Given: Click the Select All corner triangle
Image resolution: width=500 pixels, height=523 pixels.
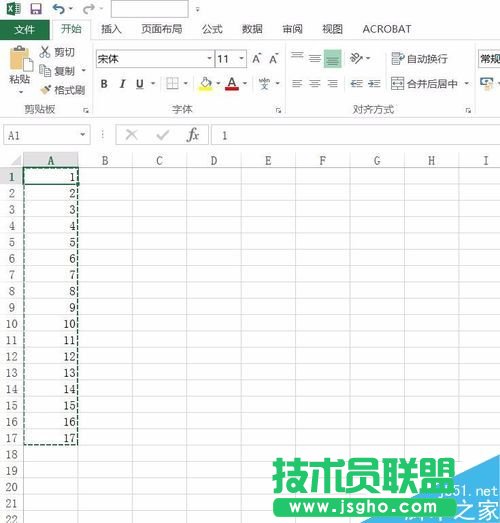Looking at the screenshot, I should point(15,161).
